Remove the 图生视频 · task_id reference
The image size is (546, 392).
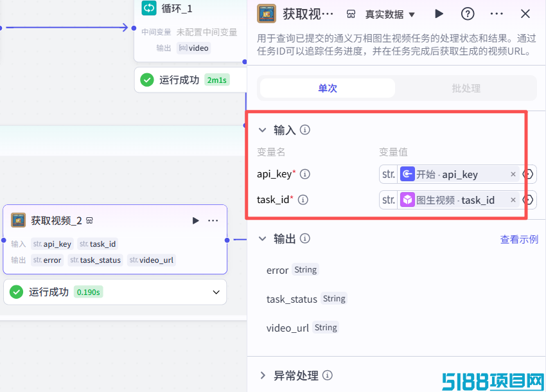click(x=513, y=200)
